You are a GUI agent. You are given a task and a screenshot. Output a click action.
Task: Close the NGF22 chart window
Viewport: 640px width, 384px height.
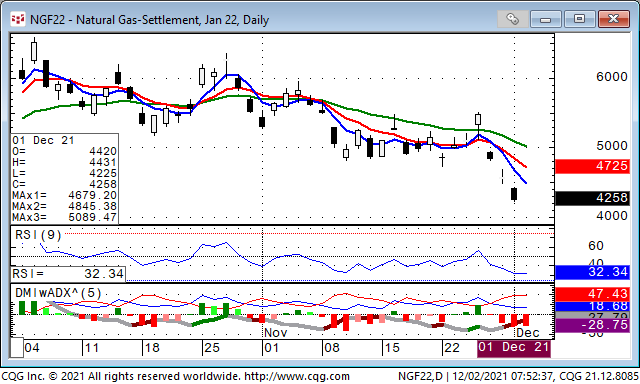point(613,19)
